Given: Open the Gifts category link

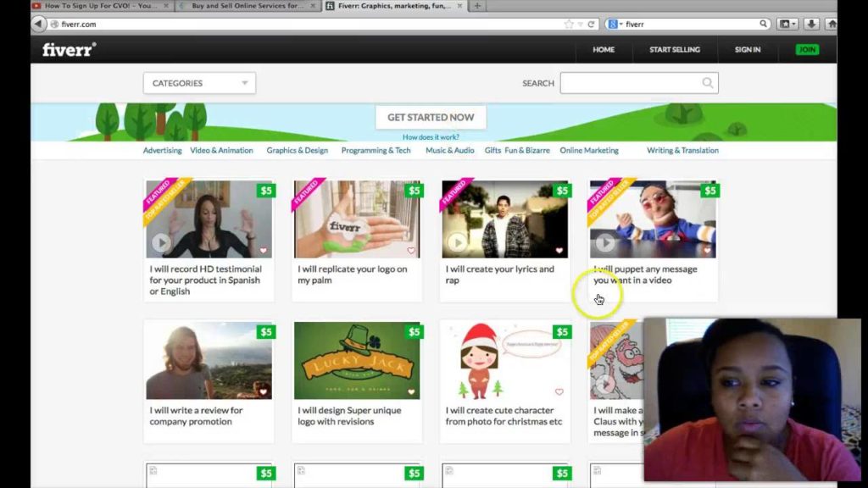Looking at the screenshot, I should tap(492, 151).
